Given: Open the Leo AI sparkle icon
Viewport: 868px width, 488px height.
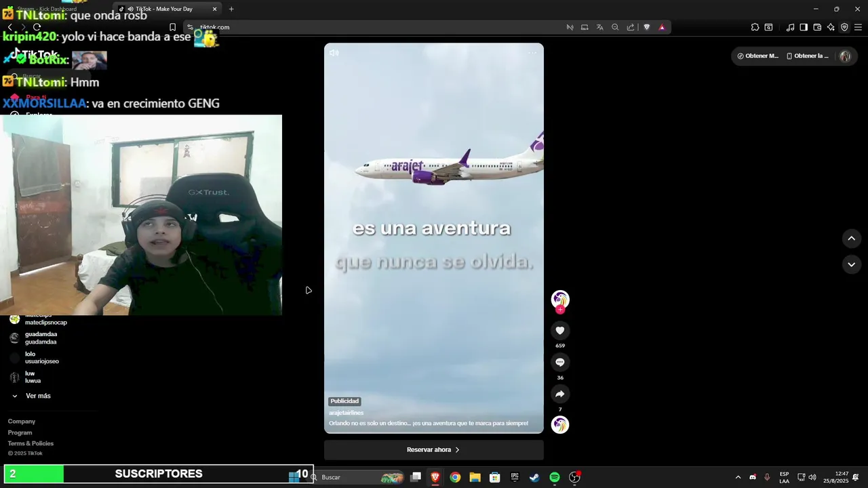Looking at the screenshot, I should [x=831, y=27].
